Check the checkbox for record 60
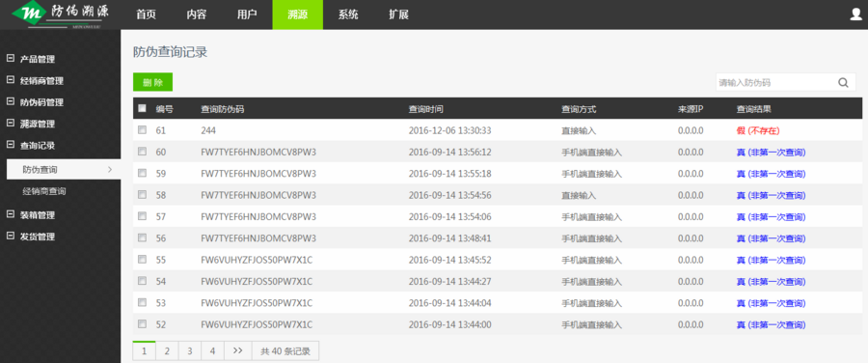This screenshot has height=363, width=868. 143,152
